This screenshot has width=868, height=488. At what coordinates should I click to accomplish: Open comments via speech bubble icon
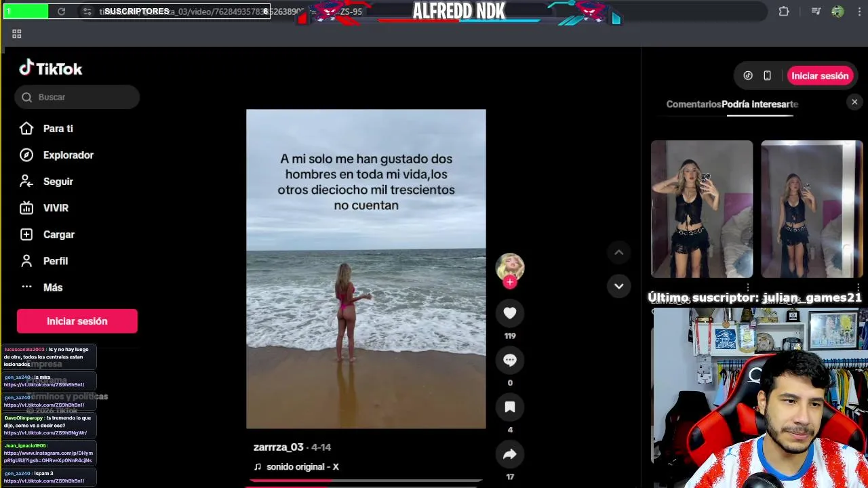[510, 361]
